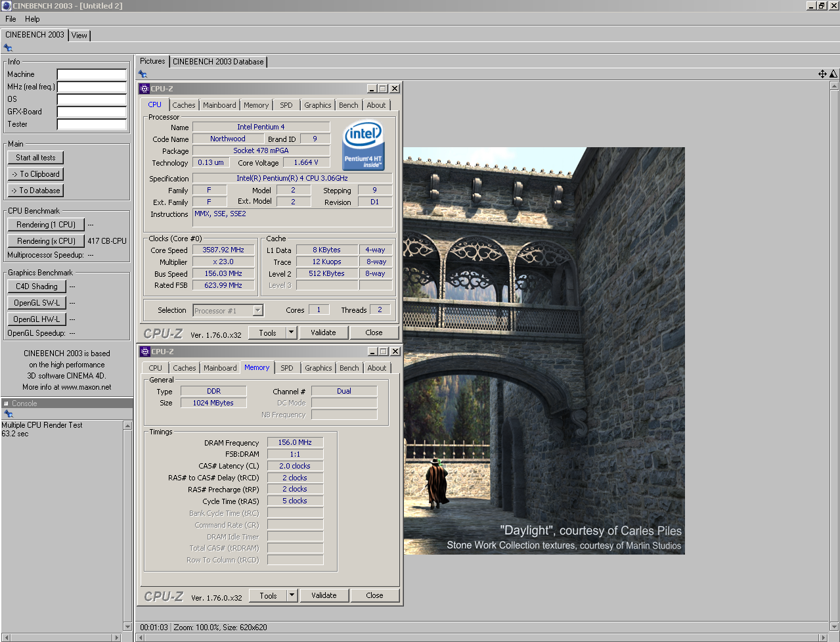
Task: Start the C4D Shading test
Action: [37, 287]
